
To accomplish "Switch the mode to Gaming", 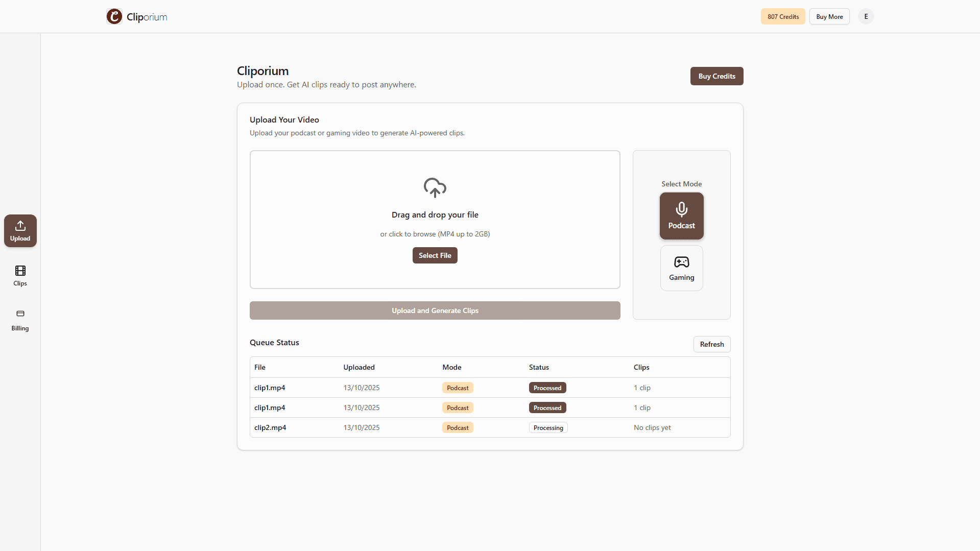I will [x=681, y=268].
